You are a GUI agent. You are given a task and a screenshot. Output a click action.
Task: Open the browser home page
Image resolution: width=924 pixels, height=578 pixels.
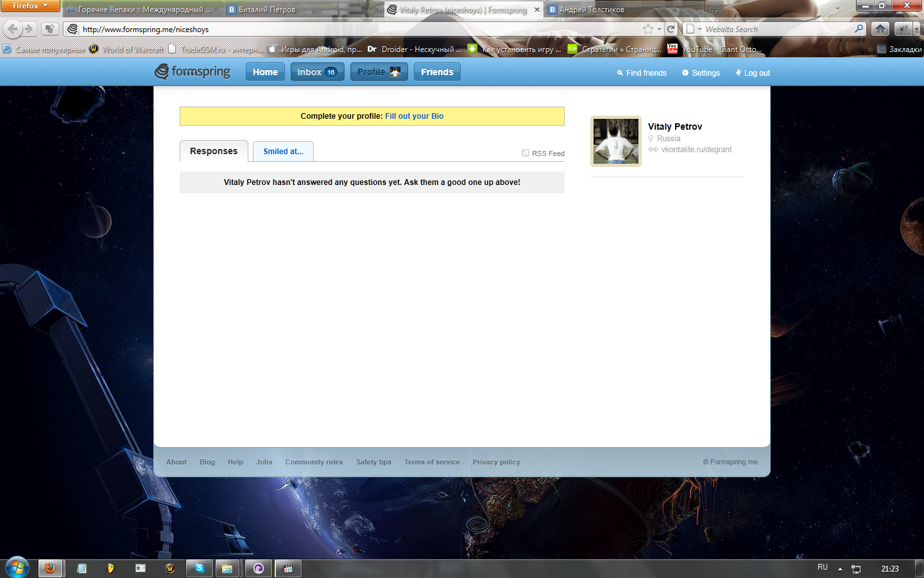[880, 29]
